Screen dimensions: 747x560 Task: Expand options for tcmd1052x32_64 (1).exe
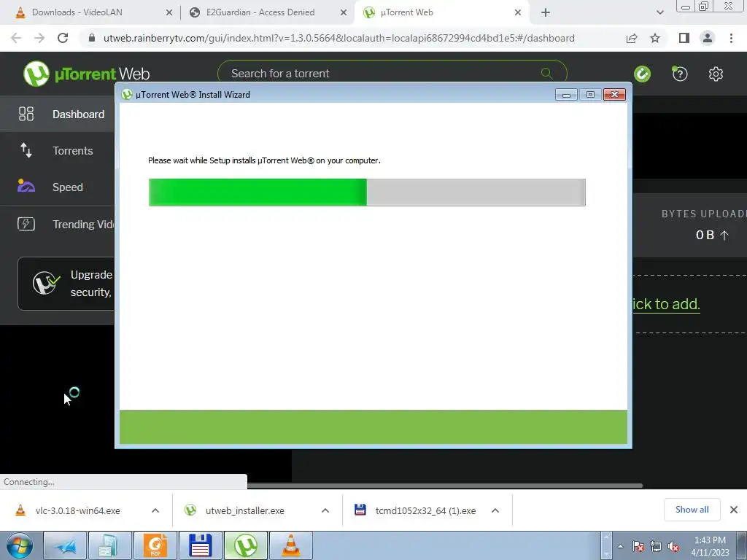click(x=495, y=510)
